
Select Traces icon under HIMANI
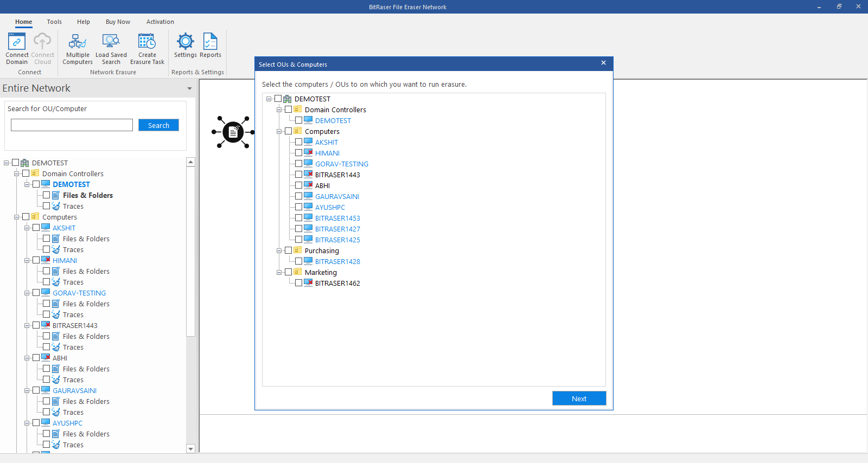56,282
